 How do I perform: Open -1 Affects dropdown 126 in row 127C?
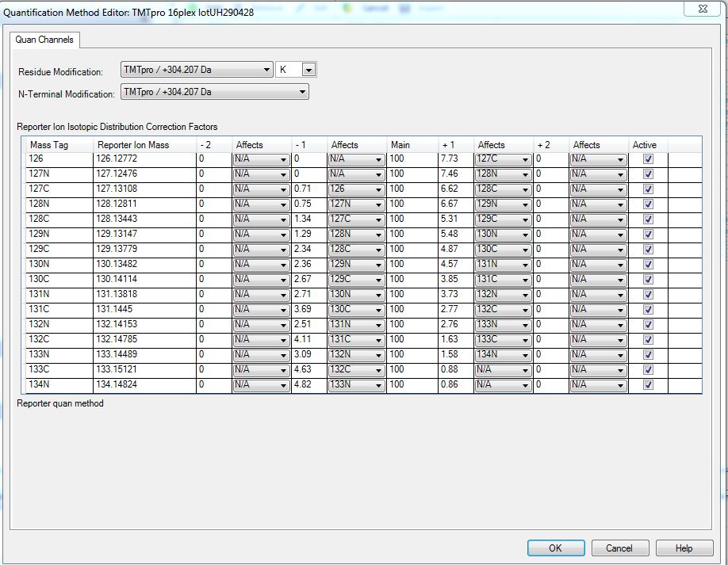tap(357, 189)
